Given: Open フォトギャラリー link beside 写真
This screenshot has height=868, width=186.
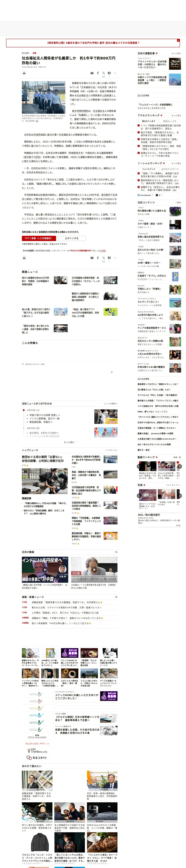Looking at the screenshot, I should click(x=174, y=485).
